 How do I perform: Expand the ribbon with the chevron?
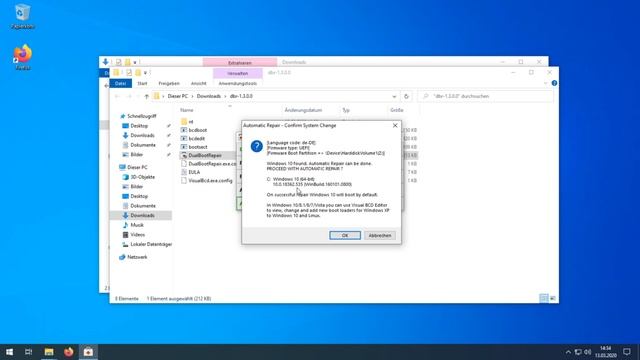point(545,83)
